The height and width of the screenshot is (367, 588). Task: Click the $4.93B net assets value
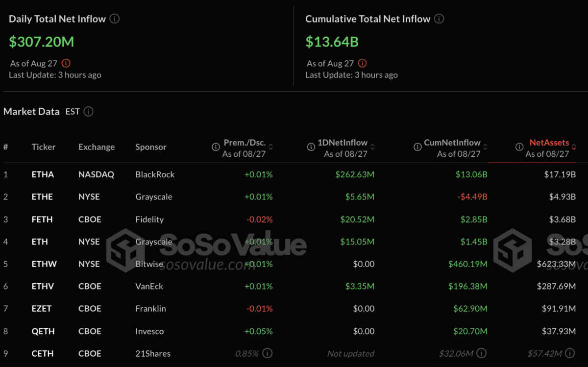562,196
